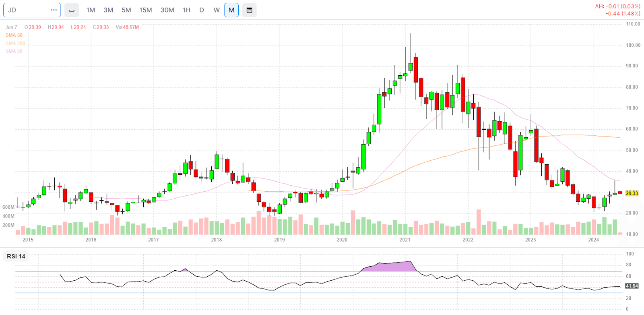Select the 5M timeframe
Viewport: 644px width, 315px height.
(126, 10)
